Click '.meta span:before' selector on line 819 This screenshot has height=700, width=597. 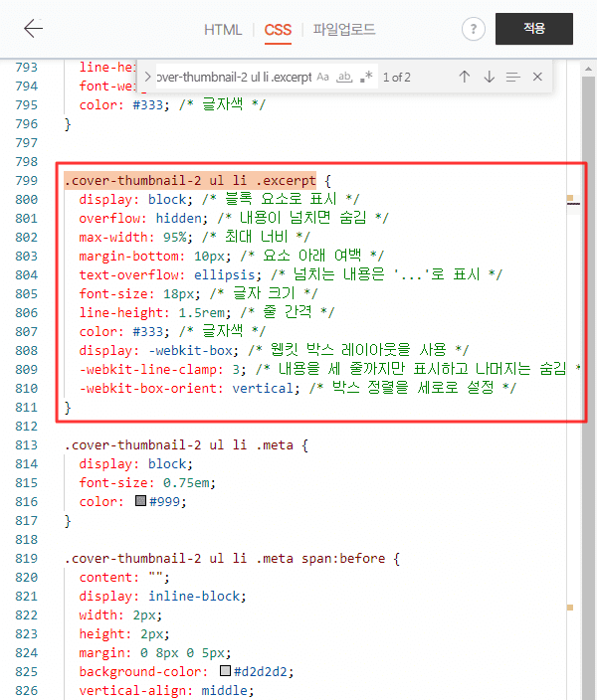(320, 559)
